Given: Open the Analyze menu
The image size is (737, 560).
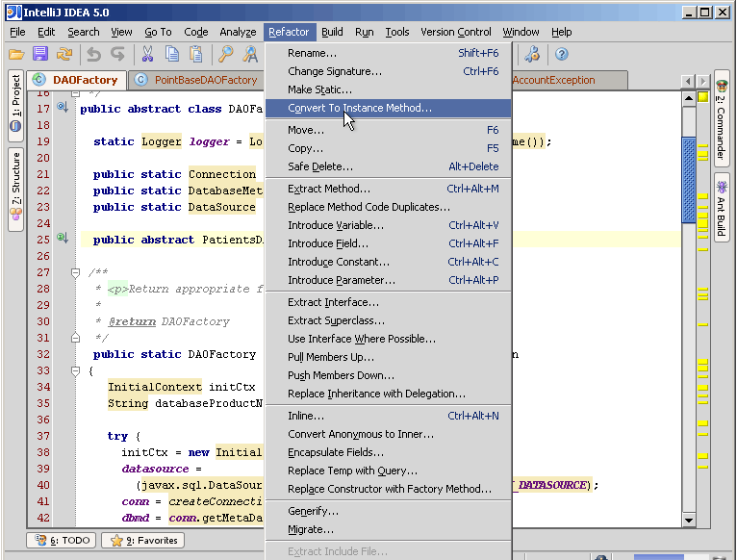Looking at the screenshot, I should (x=238, y=32).
